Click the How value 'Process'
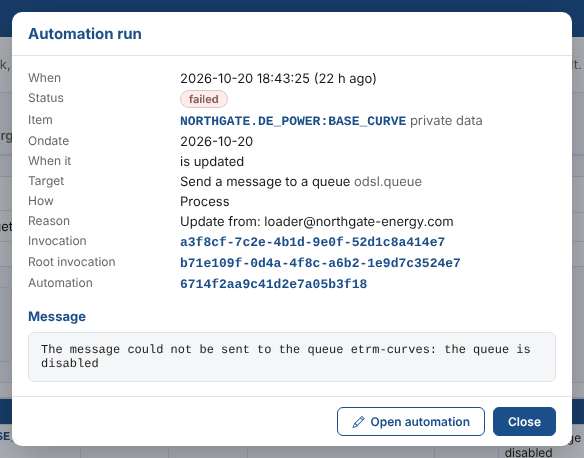This screenshot has width=584, height=458. click(x=204, y=201)
